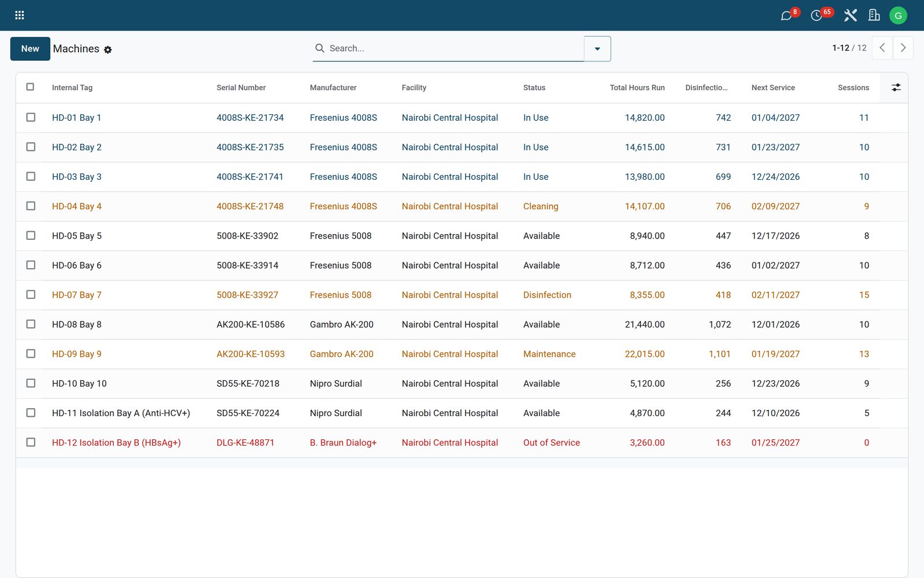
Task: Click the 1-12 / 12 pager counter
Action: click(x=849, y=48)
